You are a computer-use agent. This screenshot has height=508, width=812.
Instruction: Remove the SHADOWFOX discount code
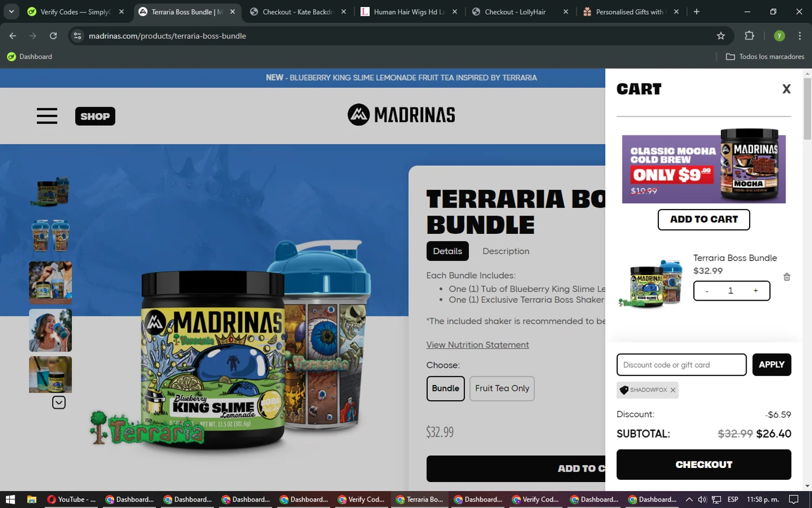tap(673, 390)
